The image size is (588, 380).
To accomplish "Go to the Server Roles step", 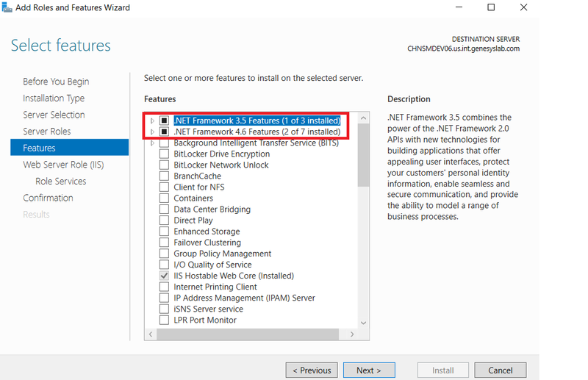I will click(x=47, y=132).
